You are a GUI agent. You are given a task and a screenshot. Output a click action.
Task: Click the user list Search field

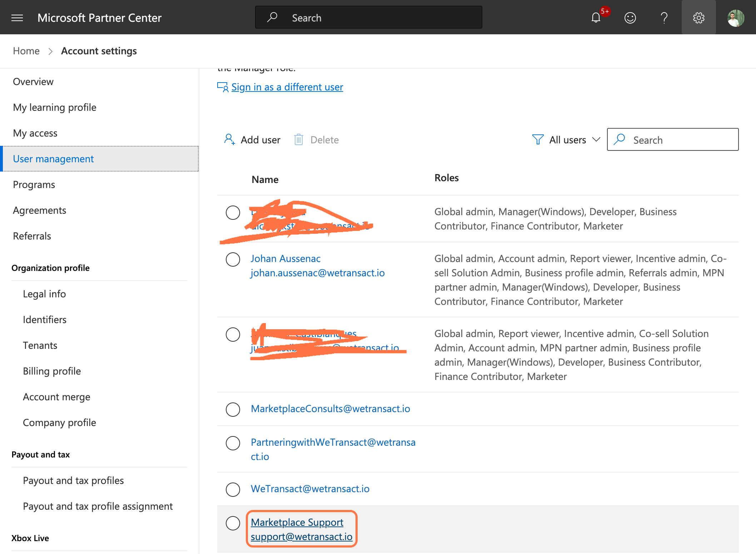[x=672, y=139]
